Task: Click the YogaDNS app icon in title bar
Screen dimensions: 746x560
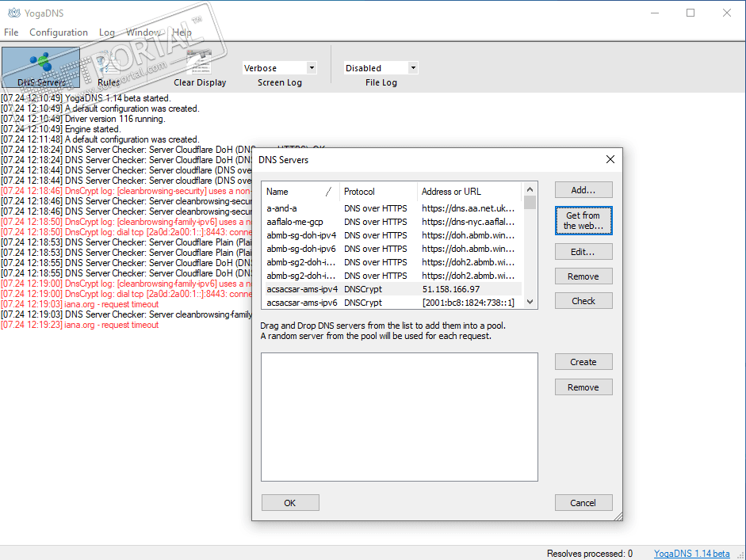Action: (14, 13)
